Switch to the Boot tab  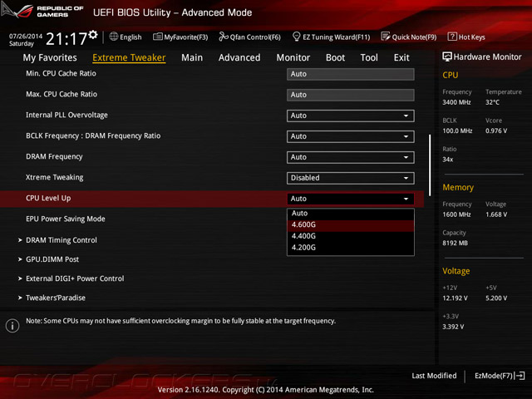pyautogui.click(x=335, y=57)
